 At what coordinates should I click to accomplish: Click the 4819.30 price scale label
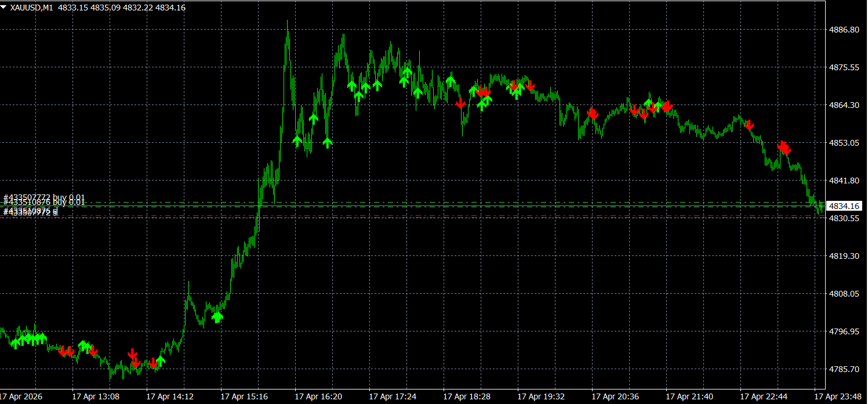(x=844, y=256)
